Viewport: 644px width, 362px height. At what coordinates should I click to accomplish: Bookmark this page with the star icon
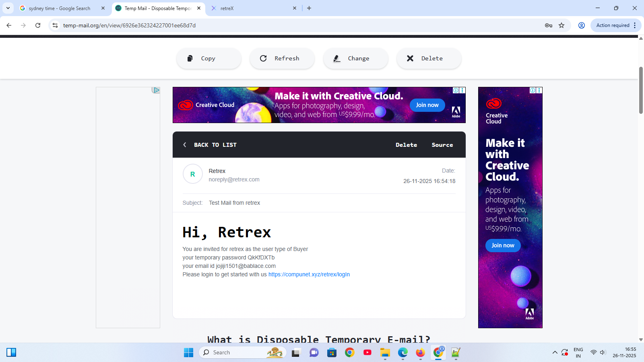click(561, 25)
